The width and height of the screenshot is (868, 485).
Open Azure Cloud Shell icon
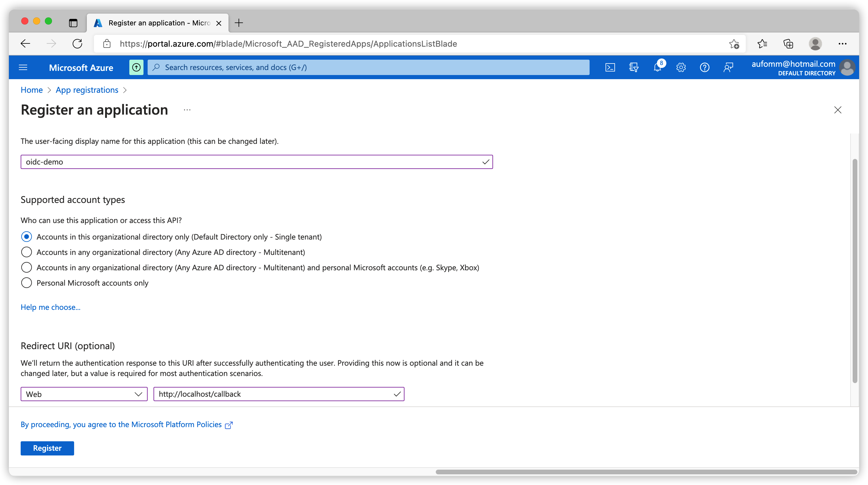610,67
